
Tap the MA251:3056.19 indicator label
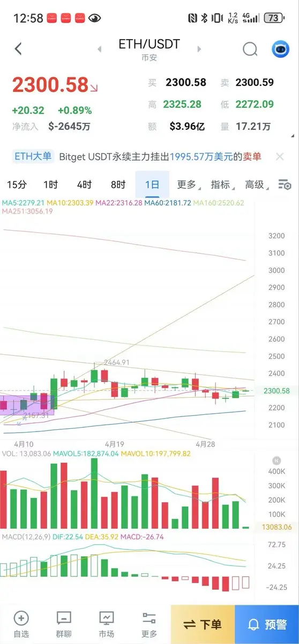tap(27, 211)
